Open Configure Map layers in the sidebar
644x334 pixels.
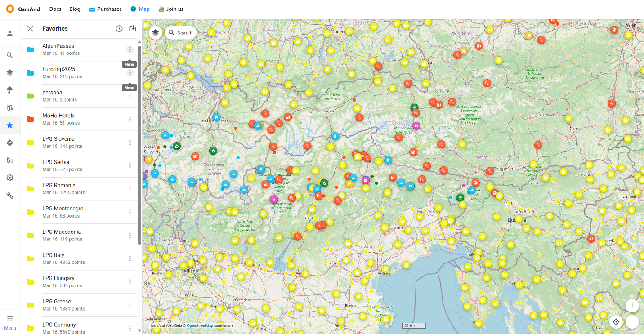coord(10,73)
